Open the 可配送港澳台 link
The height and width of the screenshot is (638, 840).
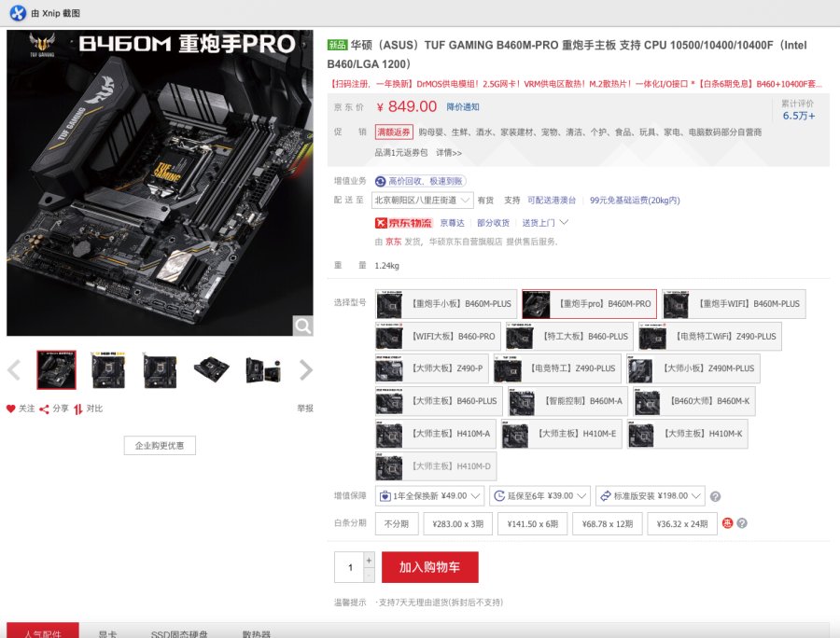(552, 201)
